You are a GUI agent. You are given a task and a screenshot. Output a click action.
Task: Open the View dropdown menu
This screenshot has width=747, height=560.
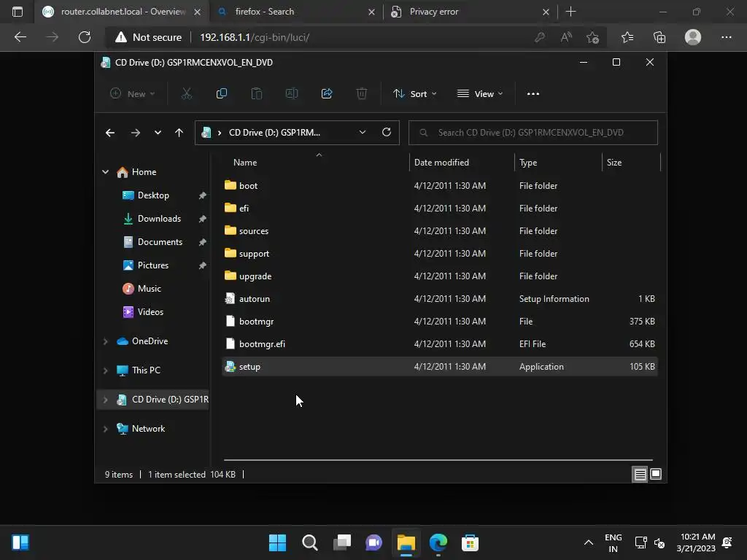tap(480, 94)
